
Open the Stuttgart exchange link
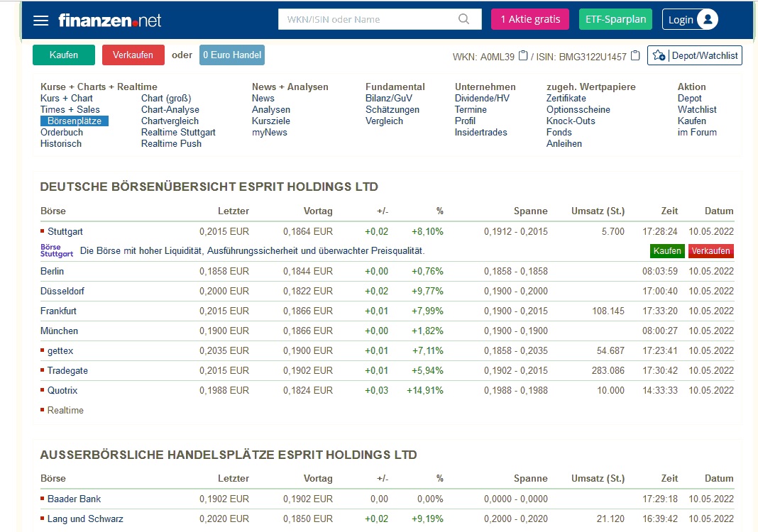click(x=64, y=231)
